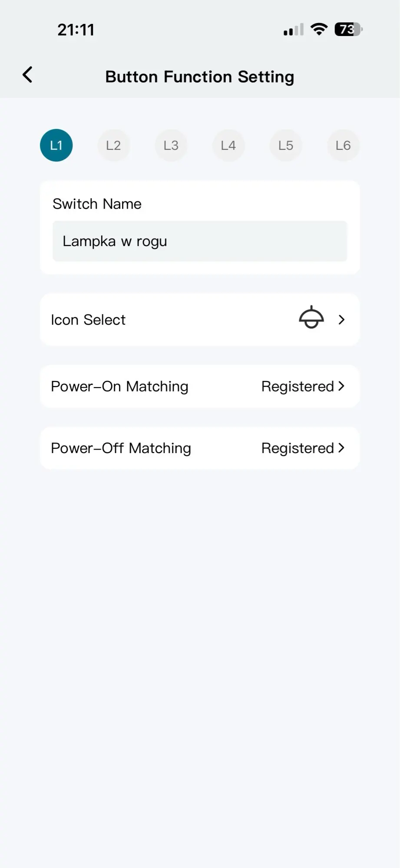Select the L1 button circle
The width and height of the screenshot is (400, 868).
[56, 145]
